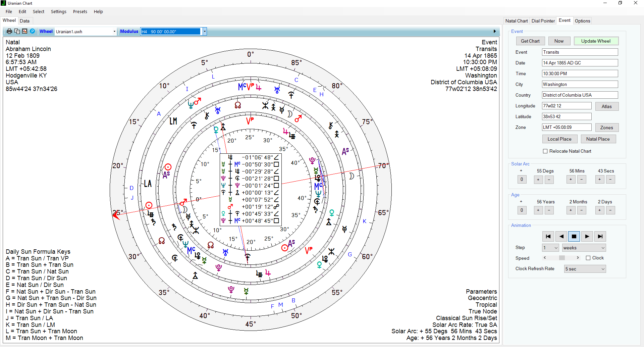Image resolution: width=644 pixels, height=347 pixels.
Task: Open the Help menu
Action: point(98,12)
